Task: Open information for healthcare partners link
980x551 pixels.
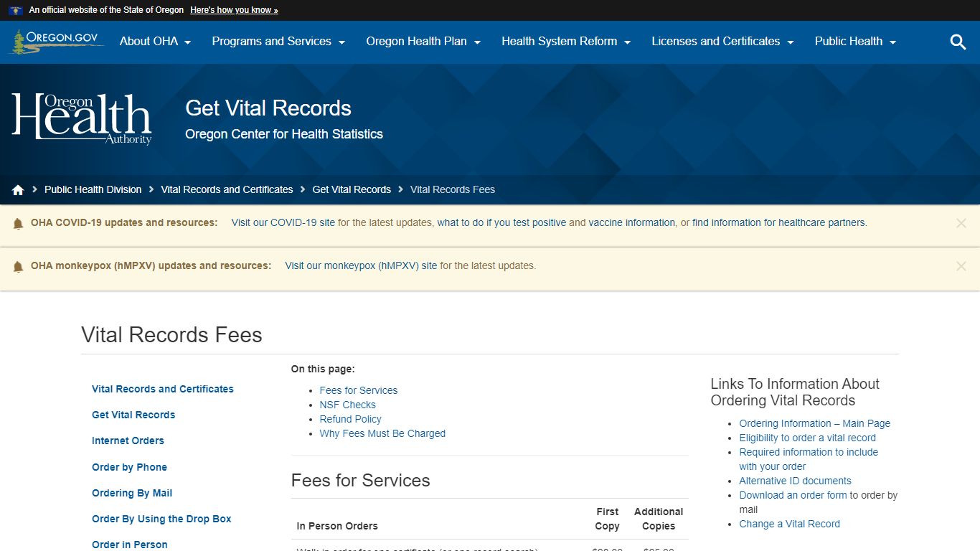Action: (x=779, y=222)
